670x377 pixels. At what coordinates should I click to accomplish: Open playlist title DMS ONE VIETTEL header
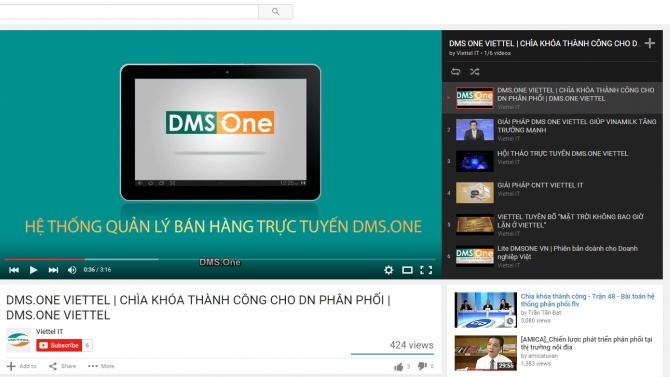pyautogui.click(x=545, y=43)
